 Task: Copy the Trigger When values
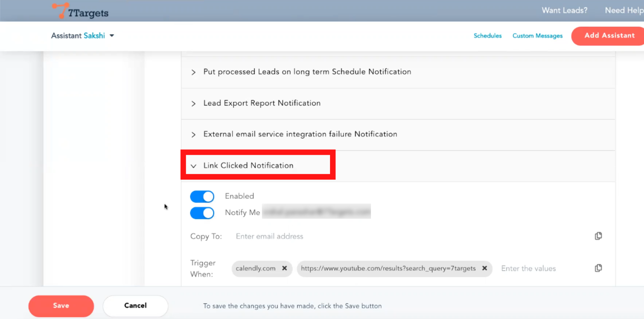[x=598, y=268]
